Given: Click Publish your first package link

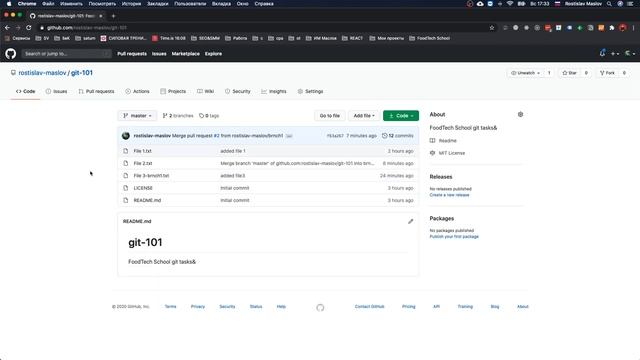Looking at the screenshot, I should click(454, 237).
